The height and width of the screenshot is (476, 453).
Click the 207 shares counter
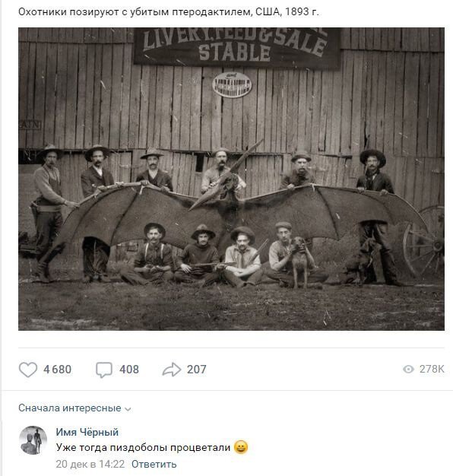[196, 370]
